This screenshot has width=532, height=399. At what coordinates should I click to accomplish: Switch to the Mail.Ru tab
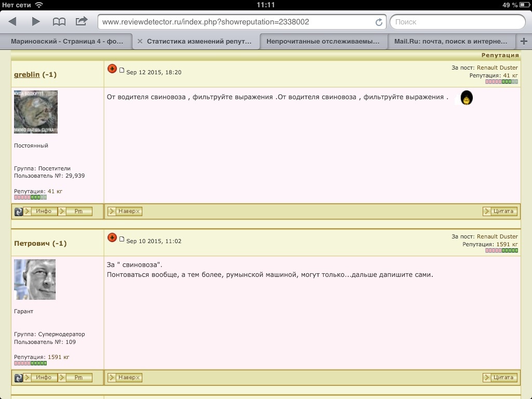tap(450, 42)
